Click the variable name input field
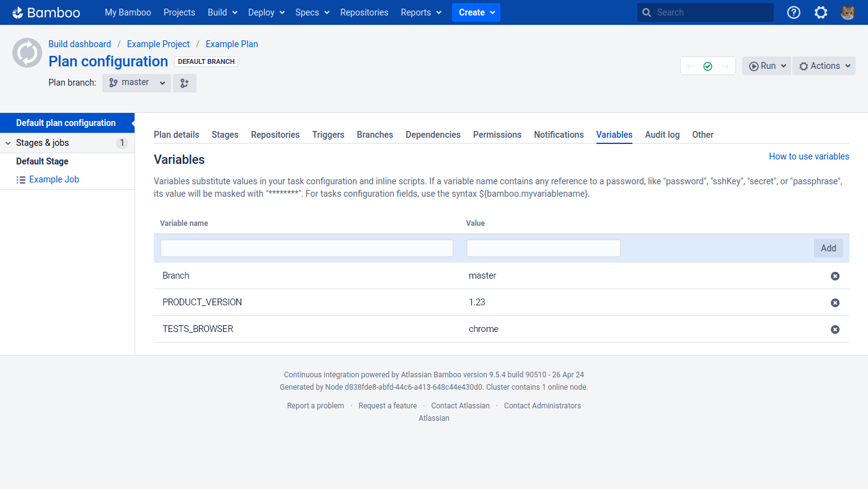Screen dimensions: 868x489 point(306,248)
